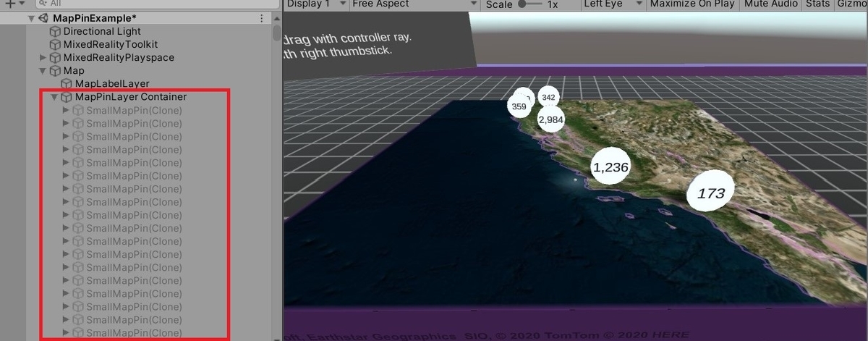
Task: Open the Free Aspect dropdown
Action: tap(413, 4)
